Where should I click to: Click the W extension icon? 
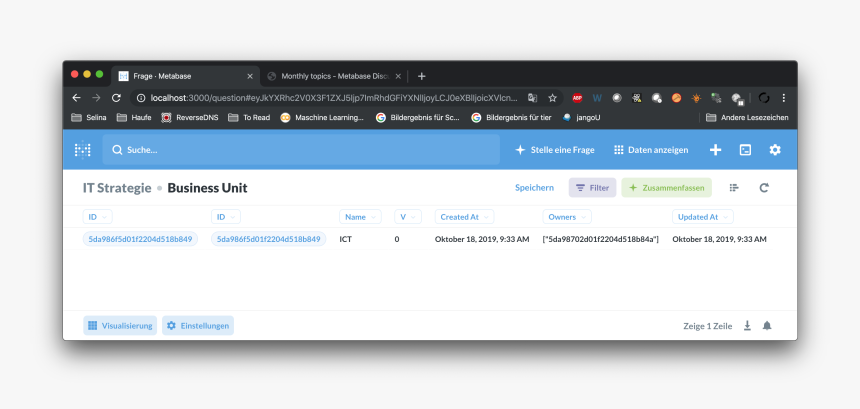click(x=597, y=98)
